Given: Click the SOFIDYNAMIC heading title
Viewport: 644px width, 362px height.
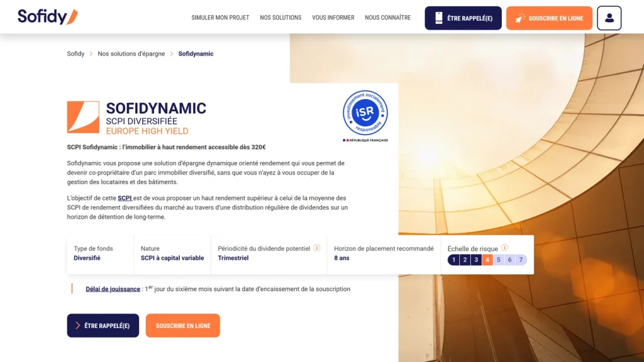Looking at the screenshot, I should click(156, 108).
